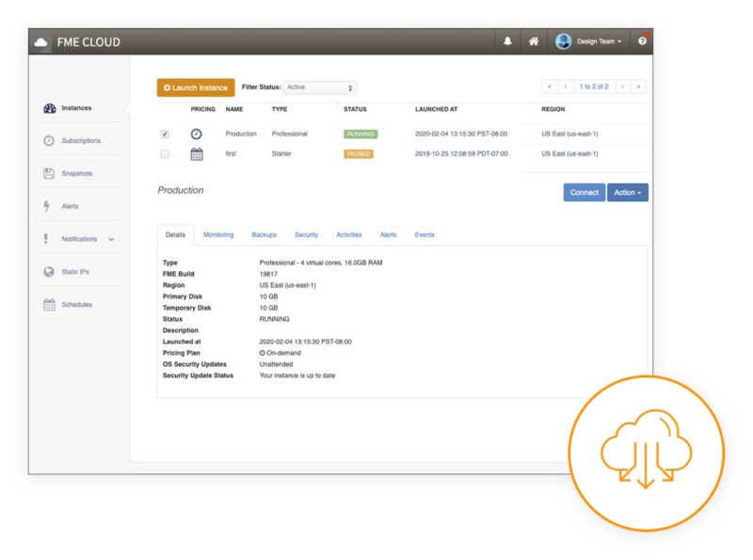The height and width of the screenshot is (560, 753).
Task: Click the Launch Instance button
Action: click(195, 87)
